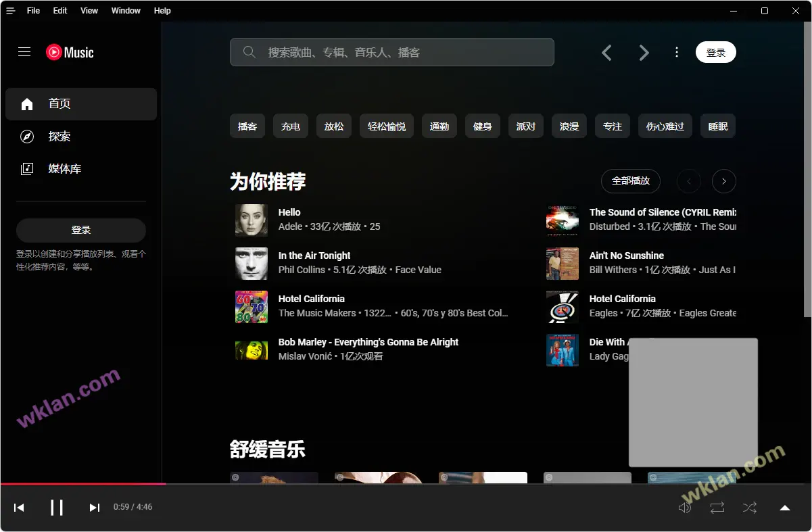Open the title bar hamburger menu icon
The height and width of the screenshot is (532, 812).
tap(11, 11)
